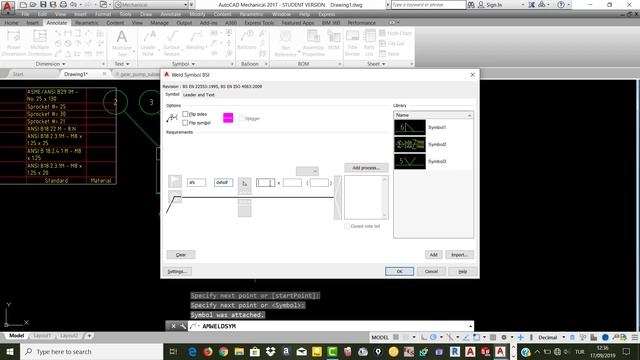
Task: Click the Add process... button
Action: (366, 168)
